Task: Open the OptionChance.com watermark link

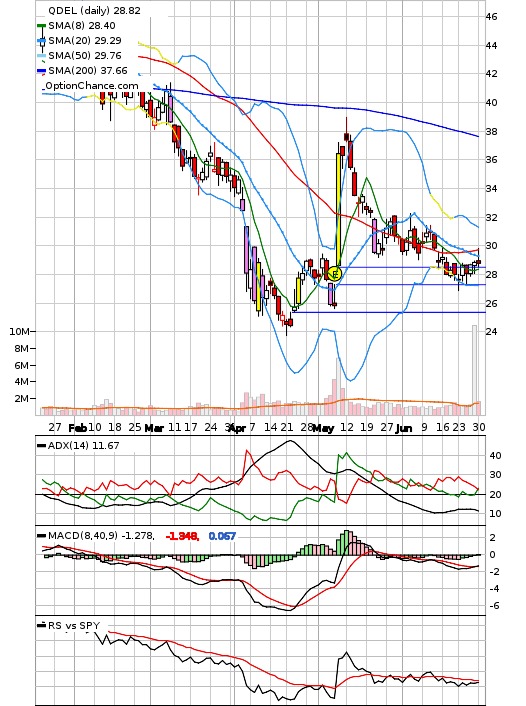Action: [x=91, y=86]
